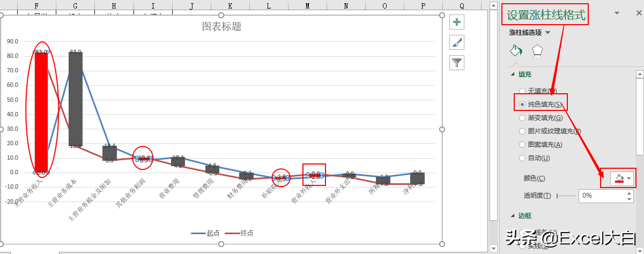Image resolution: width=644 pixels, height=254 pixels.
Task: Select 无填充 radio option
Action: (522, 91)
